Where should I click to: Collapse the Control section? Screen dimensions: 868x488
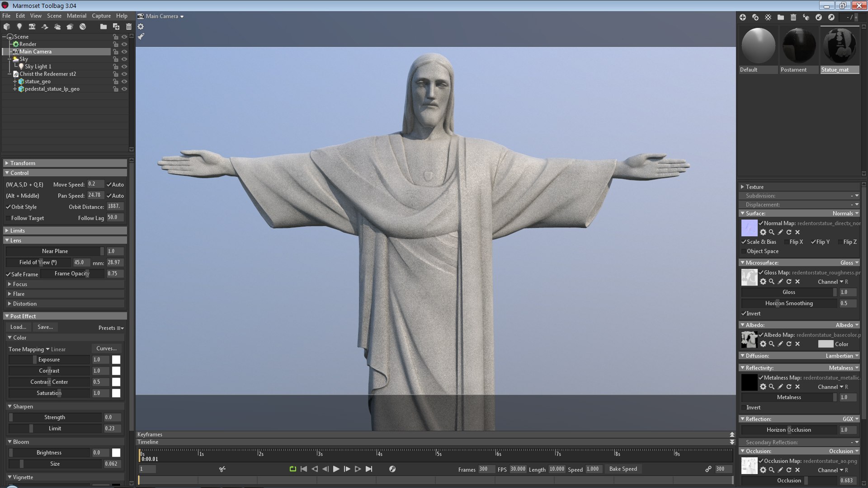[66, 173]
